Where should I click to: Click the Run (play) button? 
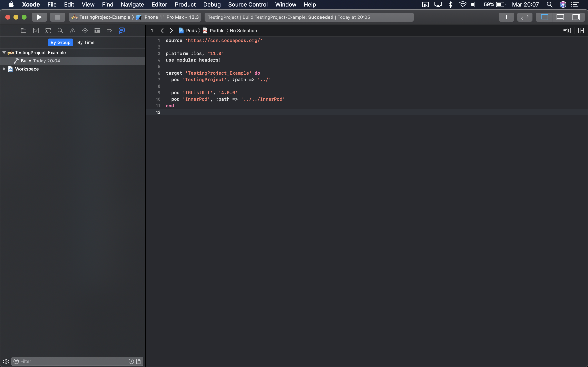click(39, 17)
